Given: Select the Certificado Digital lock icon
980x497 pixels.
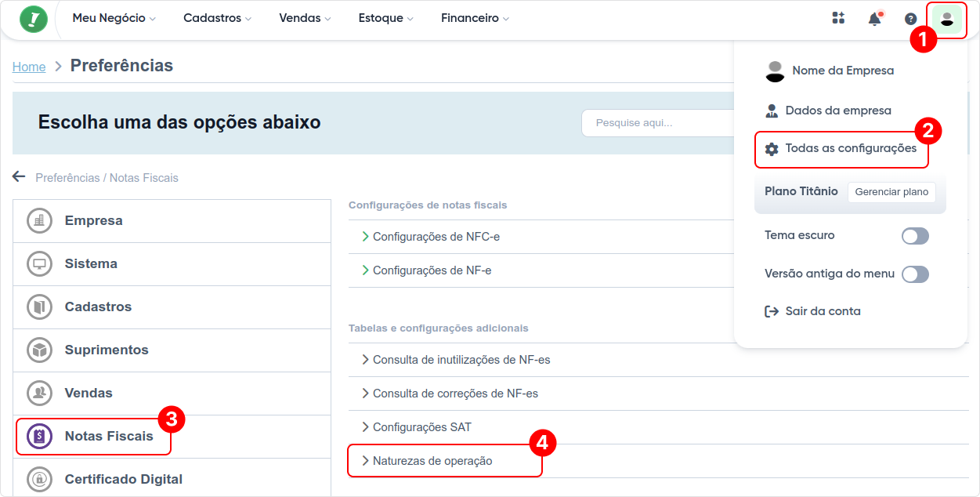Looking at the screenshot, I should point(40,479).
